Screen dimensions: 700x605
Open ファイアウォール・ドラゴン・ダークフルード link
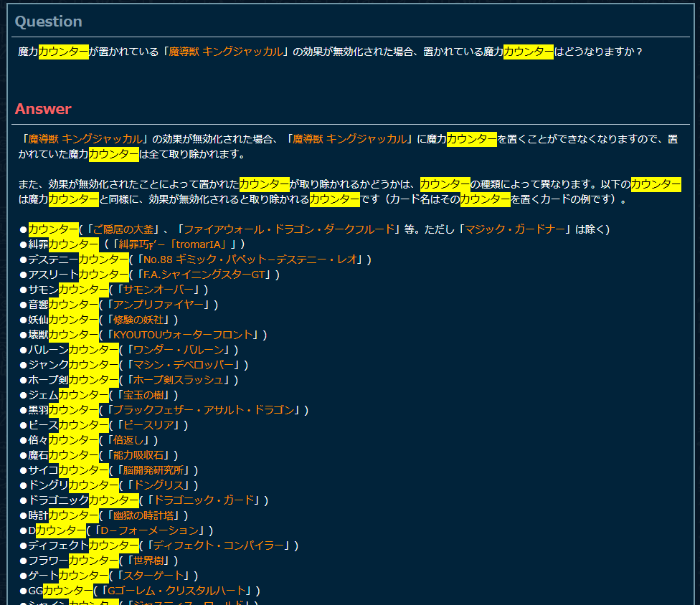point(289,229)
